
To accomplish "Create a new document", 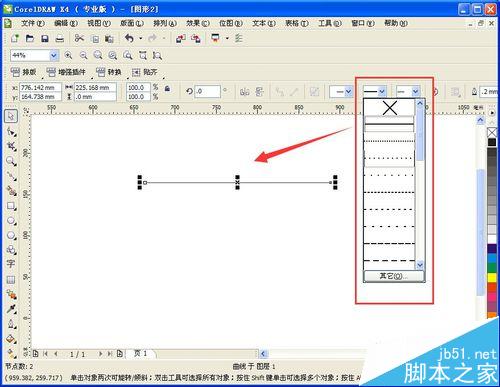I will tap(14, 38).
